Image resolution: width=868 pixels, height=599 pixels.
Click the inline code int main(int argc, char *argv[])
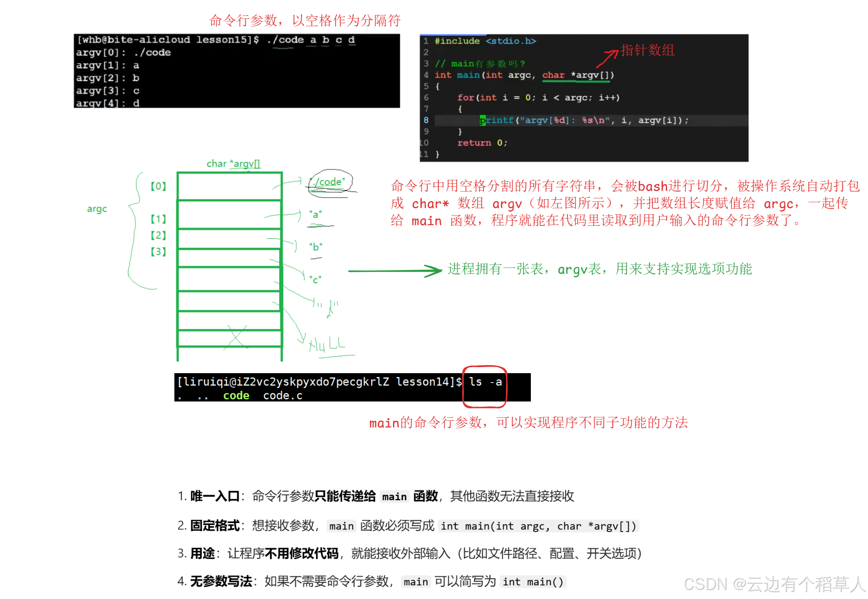538,526
